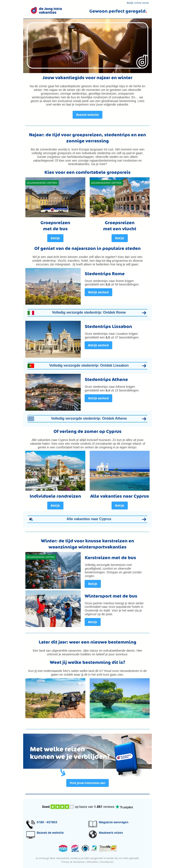This screenshot has width=175, height=868.
Task: Open Alle vakanties naar Cyprus arrow banner
Action: [x=87, y=519]
